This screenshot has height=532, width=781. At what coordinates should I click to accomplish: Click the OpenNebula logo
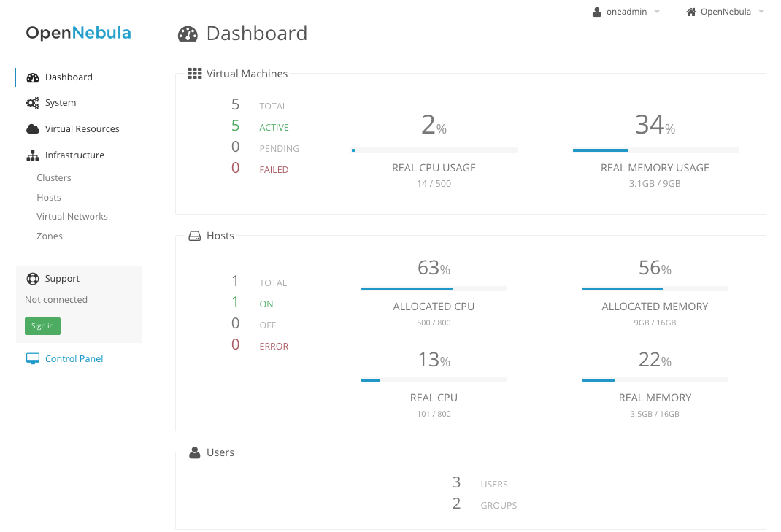pos(78,33)
